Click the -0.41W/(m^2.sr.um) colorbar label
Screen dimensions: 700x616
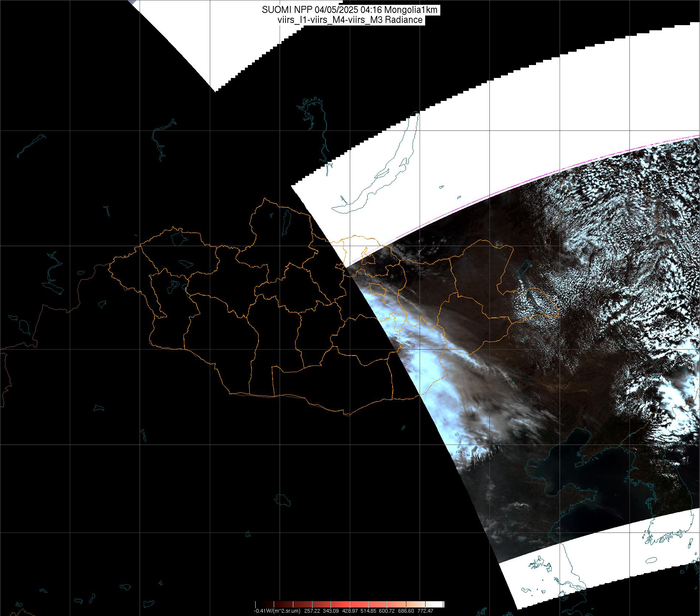[x=277, y=611]
